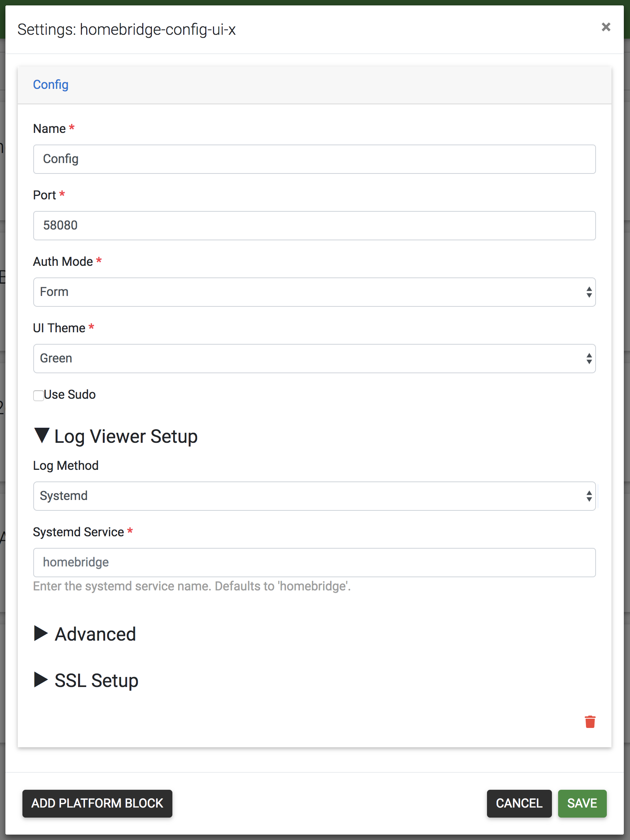Expand the SSL Setup section
Viewport: 630px width, 840px height.
click(41, 680)
